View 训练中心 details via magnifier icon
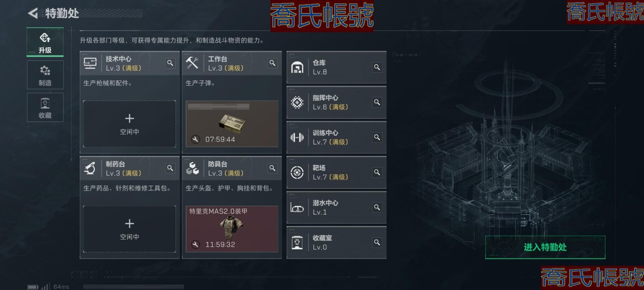The height and width of the screenshot is (290, 644). point(377,137)
